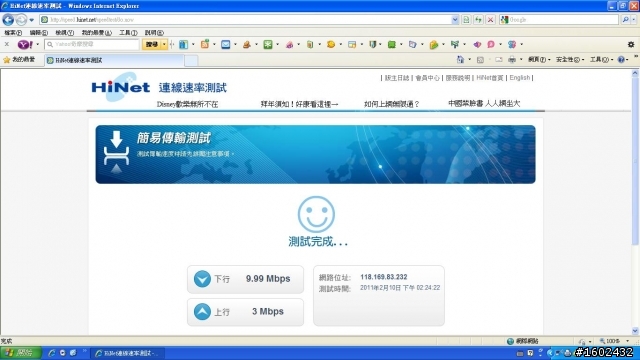Open the 工具 command bar dropdown
Viewport: 640px width, 360px height.
point(602,60)
